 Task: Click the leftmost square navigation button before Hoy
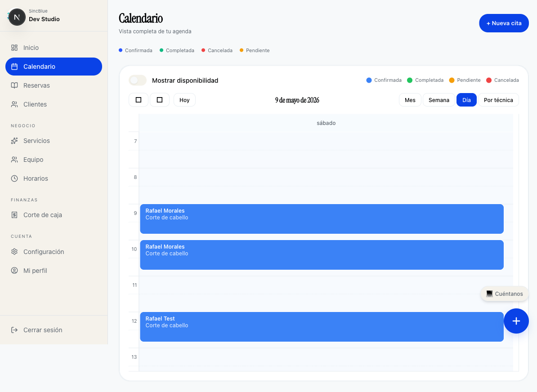139,100
